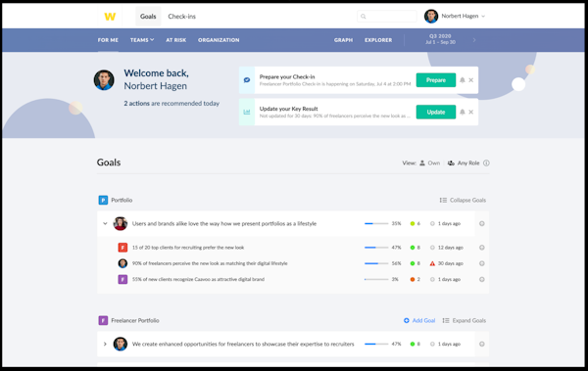588x371 pixels.
Task: Snooze the Prepare your Check-in notification bell
Action: 463,80
